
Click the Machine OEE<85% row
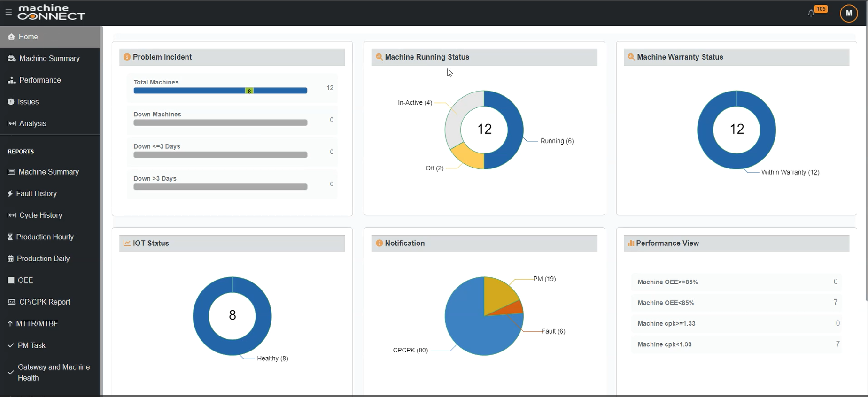coord(736,303)
